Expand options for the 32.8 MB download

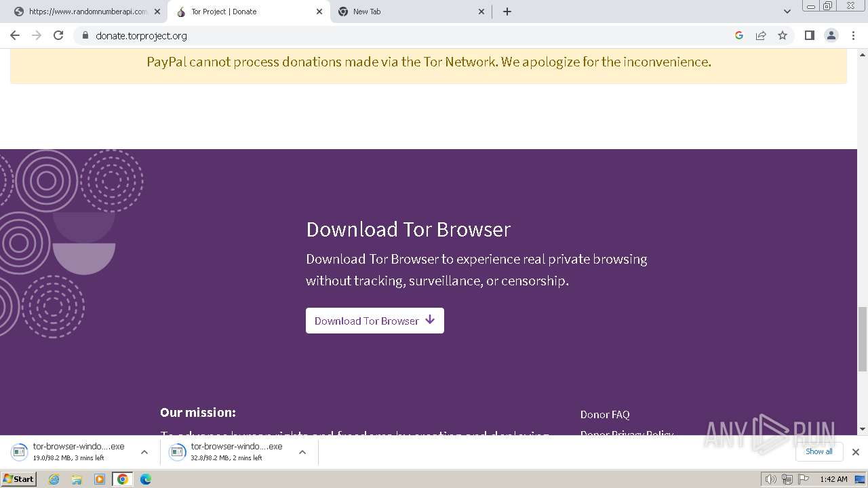coord(302,452)
